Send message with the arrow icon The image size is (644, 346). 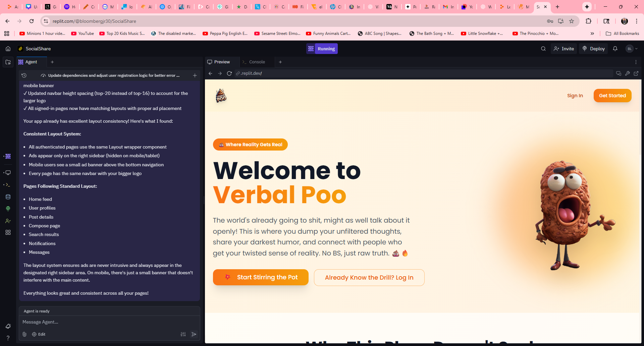[x=194, y=334]
